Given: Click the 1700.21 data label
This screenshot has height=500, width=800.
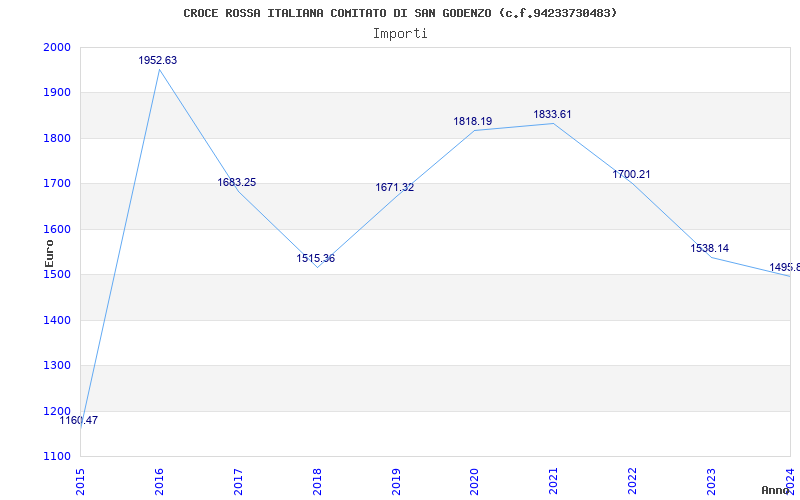Looking at the screenshot, I should pyautogui.click(x=632, y=174).
